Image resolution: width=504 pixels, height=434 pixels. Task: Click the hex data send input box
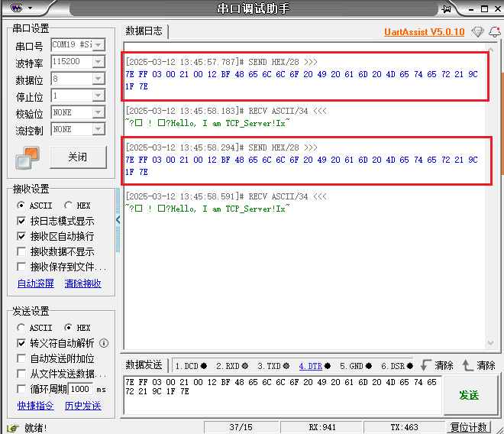(x=283, y=395)
